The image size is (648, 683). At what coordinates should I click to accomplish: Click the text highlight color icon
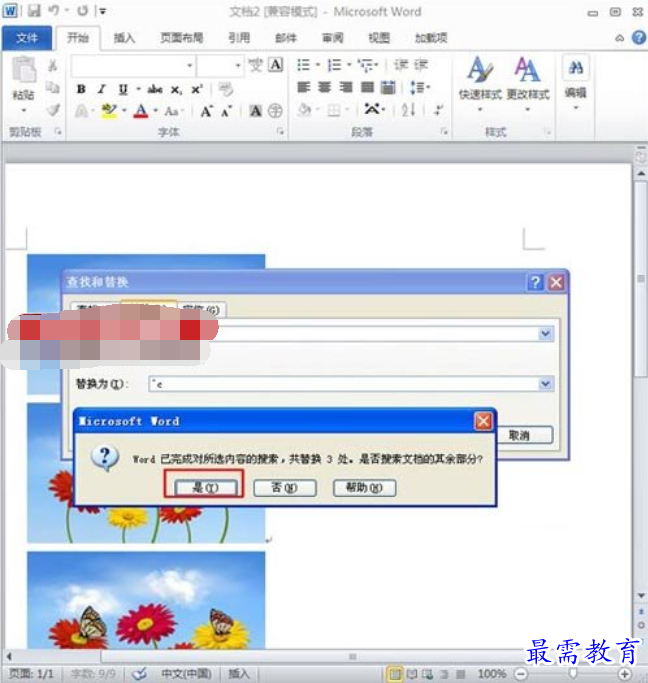tap(109, 111)
